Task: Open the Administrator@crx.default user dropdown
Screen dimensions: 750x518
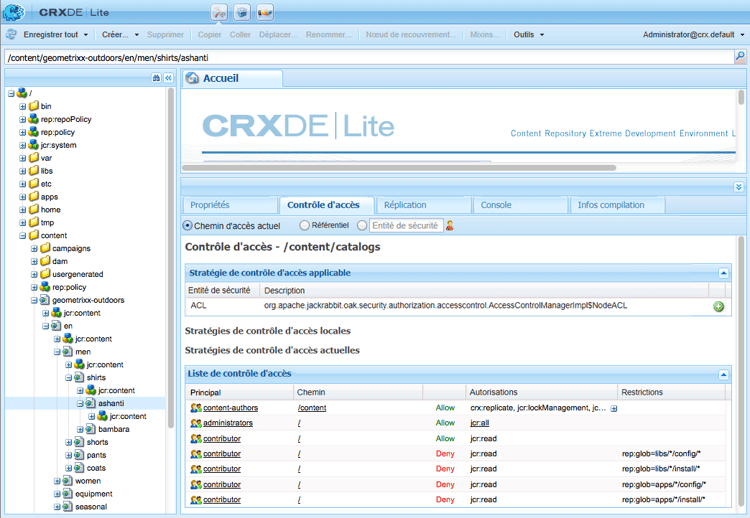Action: [x=694, y=34]
